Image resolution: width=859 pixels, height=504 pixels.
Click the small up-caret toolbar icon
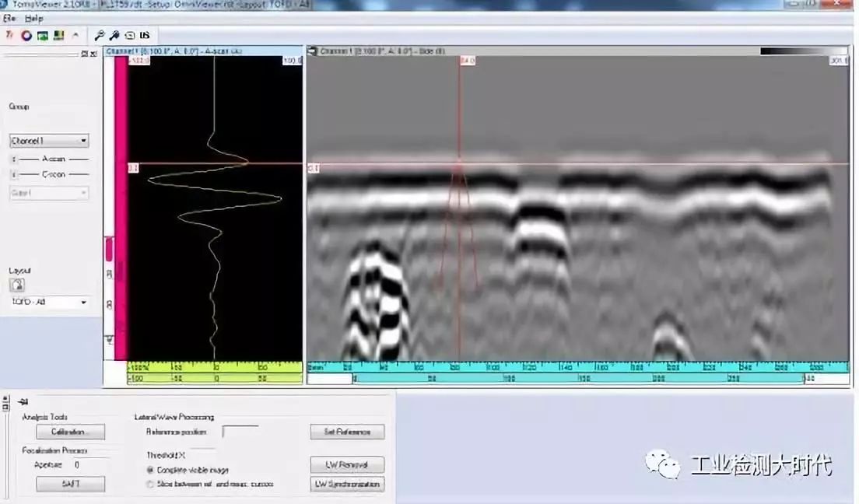point(75,35)
